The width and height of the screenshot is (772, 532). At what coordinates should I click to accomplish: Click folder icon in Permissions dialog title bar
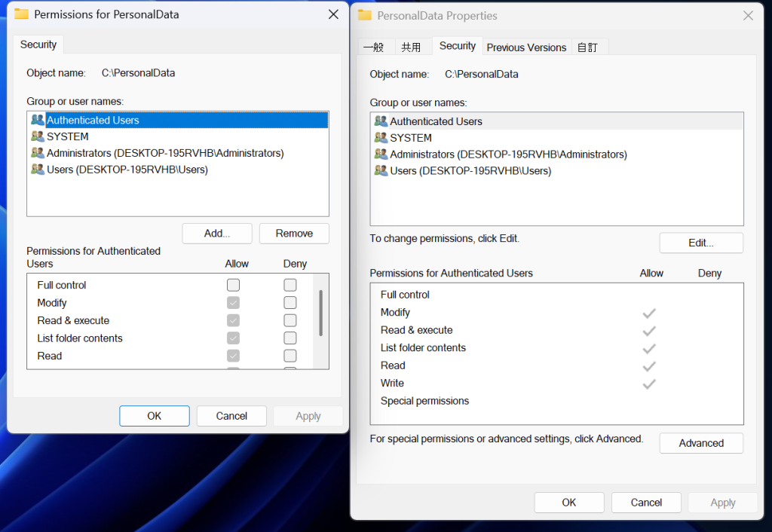pos(22,14)
